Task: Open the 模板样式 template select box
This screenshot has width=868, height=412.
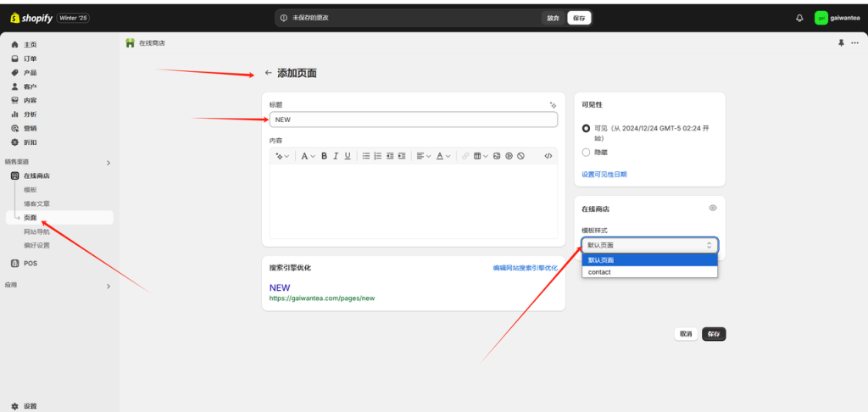Action: pos(650,245)
